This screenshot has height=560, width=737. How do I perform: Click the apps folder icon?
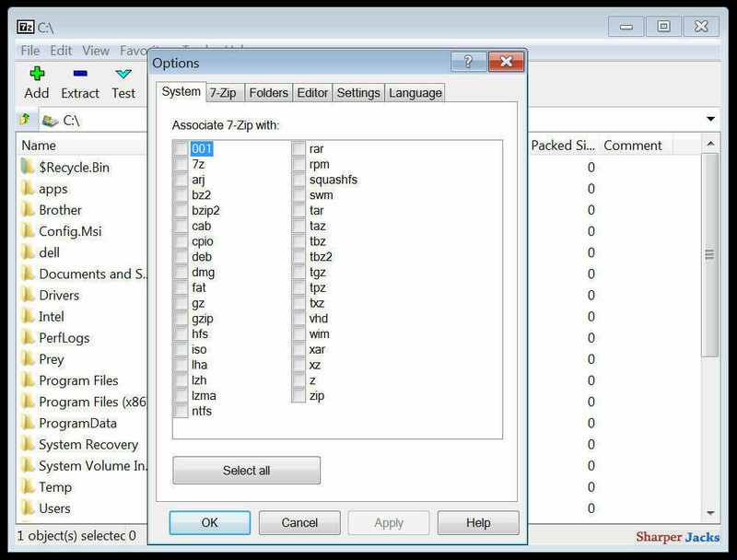29,189
